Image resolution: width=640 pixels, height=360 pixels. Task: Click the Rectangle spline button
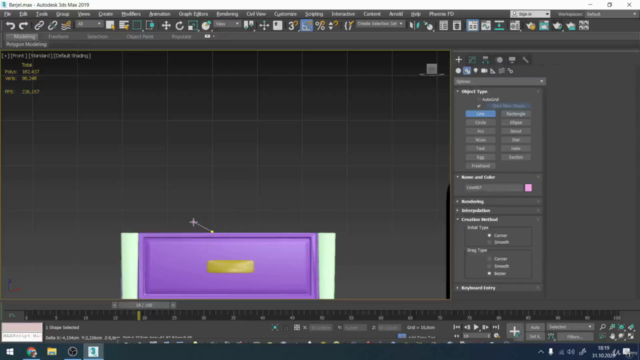click(516, 114)
